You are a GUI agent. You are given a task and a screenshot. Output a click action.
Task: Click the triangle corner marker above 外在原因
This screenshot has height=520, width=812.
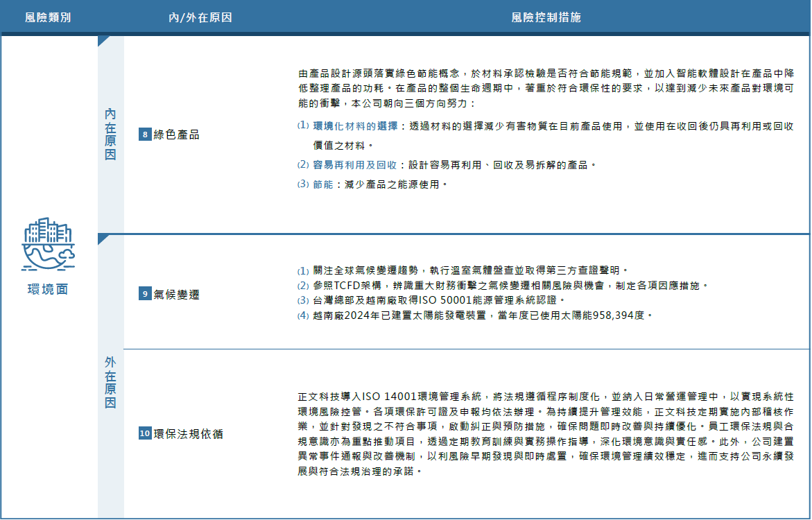pos(103,239)
